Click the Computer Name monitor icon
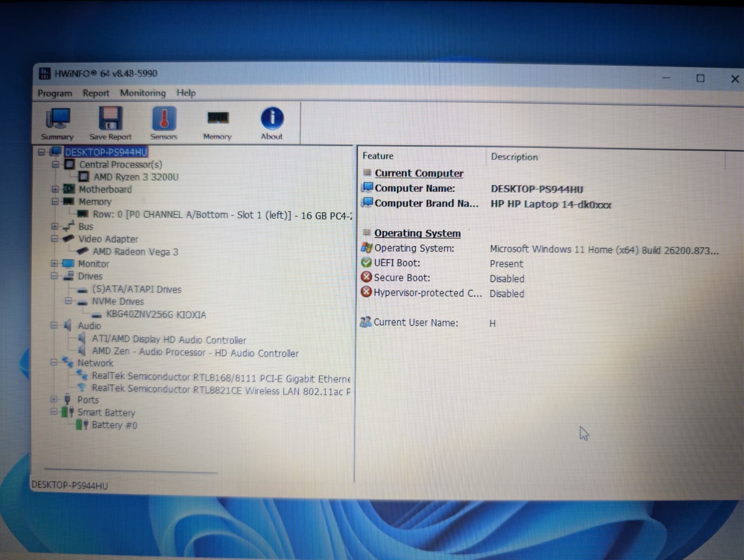744x560 pixels. click(367, 187)
